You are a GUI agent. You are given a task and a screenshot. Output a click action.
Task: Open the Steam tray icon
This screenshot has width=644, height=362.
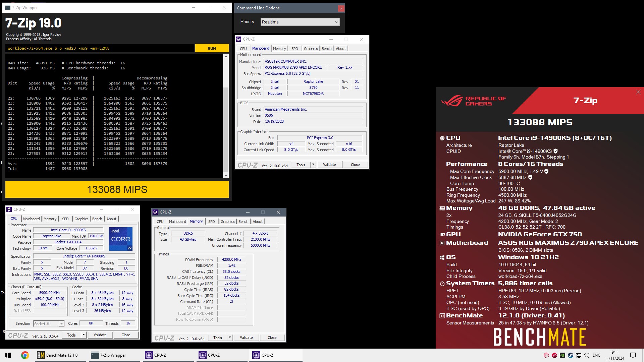[x=571, y=355]
